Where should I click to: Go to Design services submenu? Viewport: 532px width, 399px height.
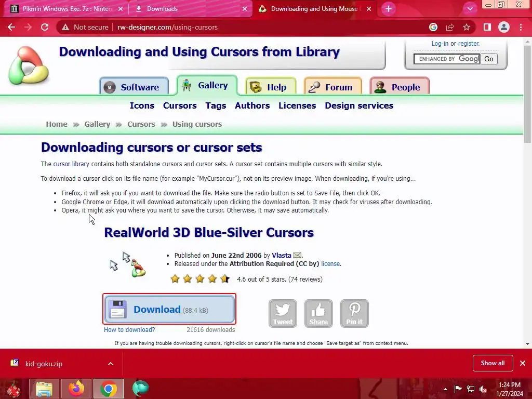click(x=359, y=105)
